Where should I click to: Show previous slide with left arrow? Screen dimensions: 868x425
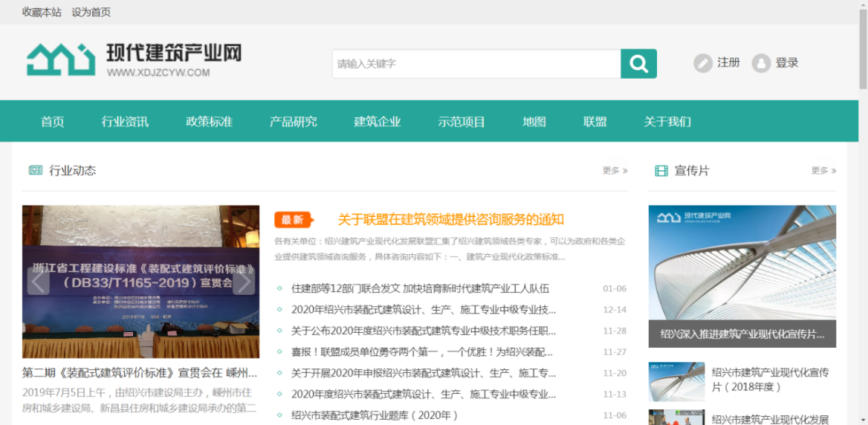tap(38, 282)
